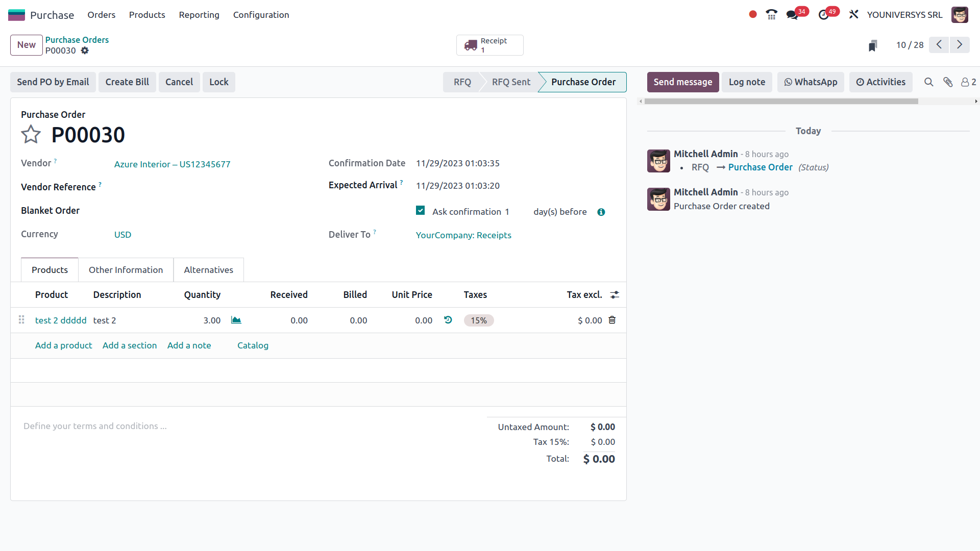Viewport: 980px width, 551px height.
Task: Click the Create Bill button
Action: coord(127,82)
